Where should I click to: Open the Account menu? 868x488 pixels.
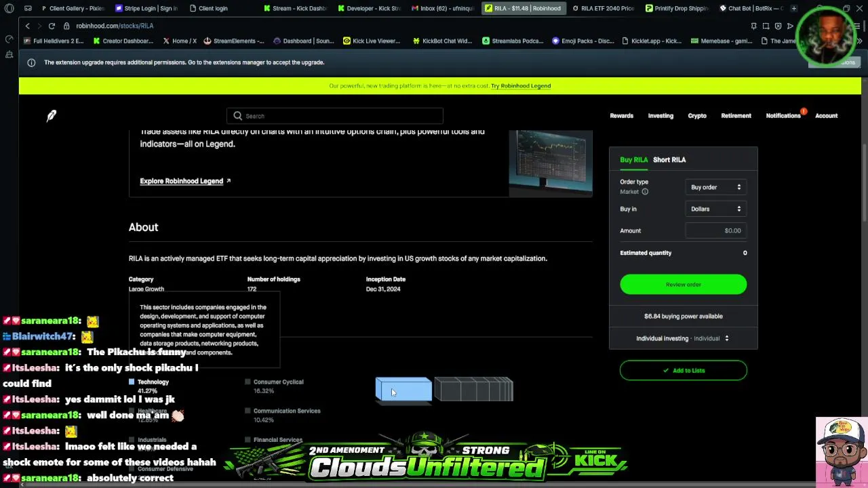pos(826,116)
